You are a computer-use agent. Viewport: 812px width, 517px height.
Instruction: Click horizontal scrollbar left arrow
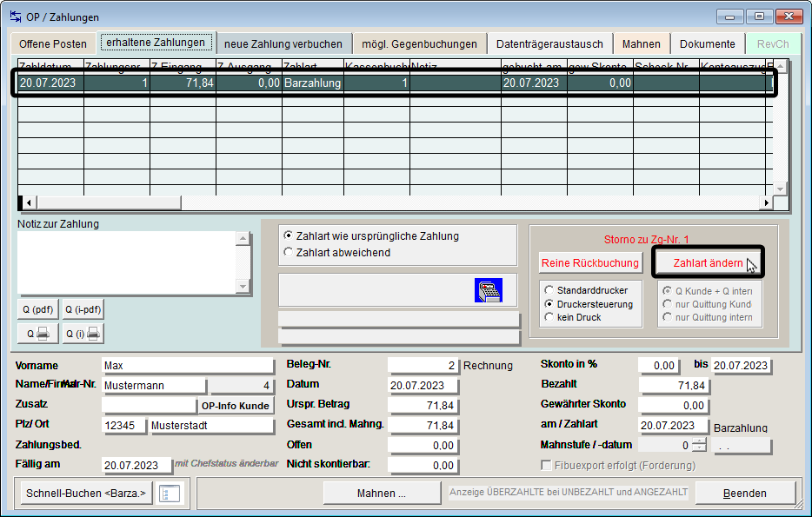click(x=29, y=202)
